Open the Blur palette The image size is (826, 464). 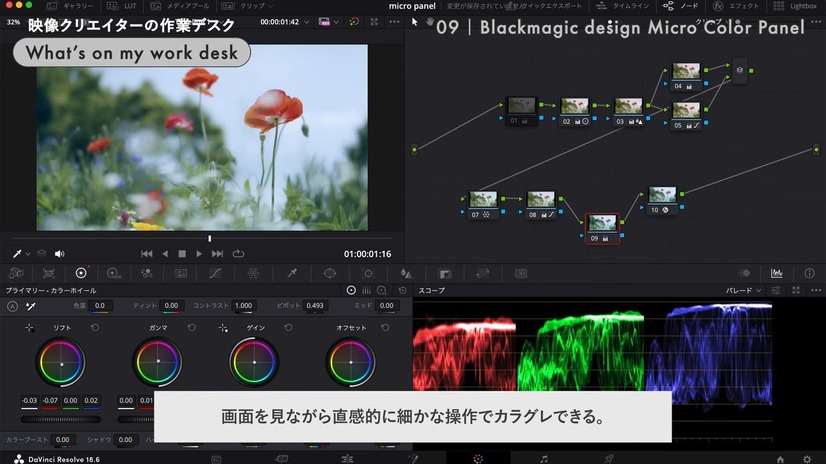(x=406, y=273)
